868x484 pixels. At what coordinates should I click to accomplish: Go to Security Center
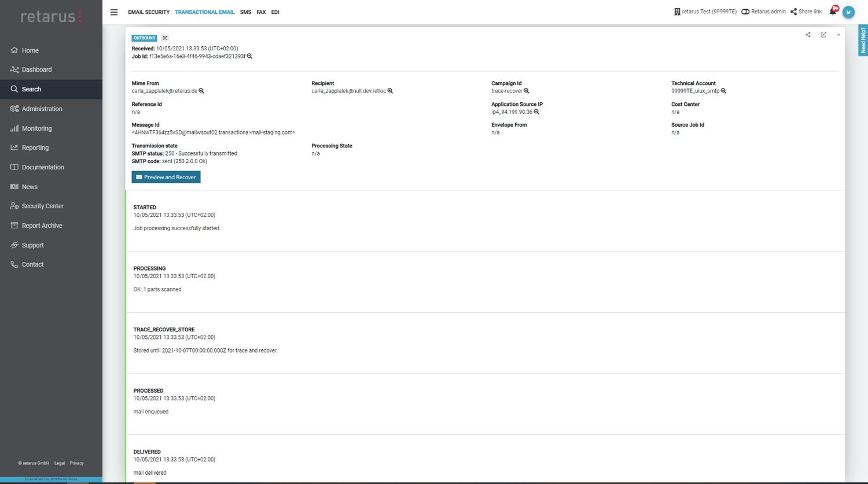coord(43,206)
